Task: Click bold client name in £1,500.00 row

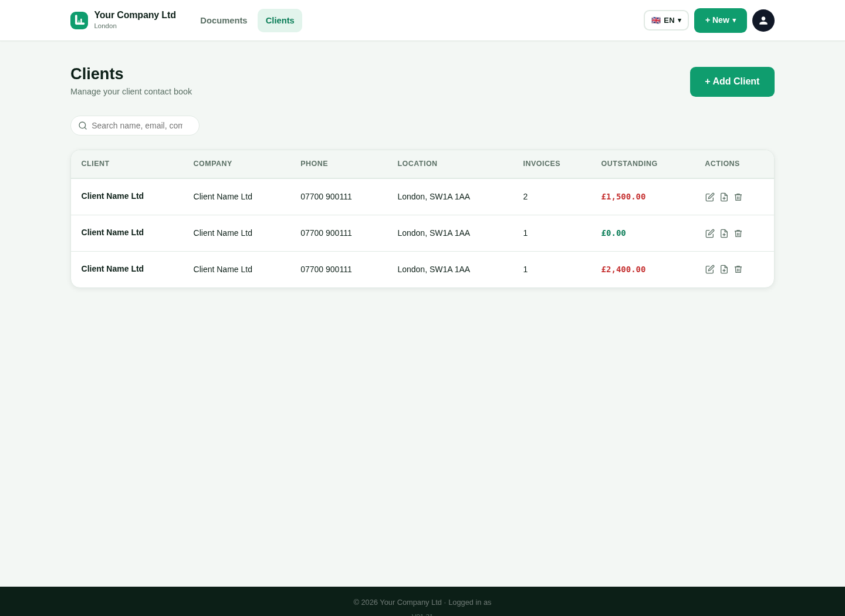Action: [x=113, y=196]
